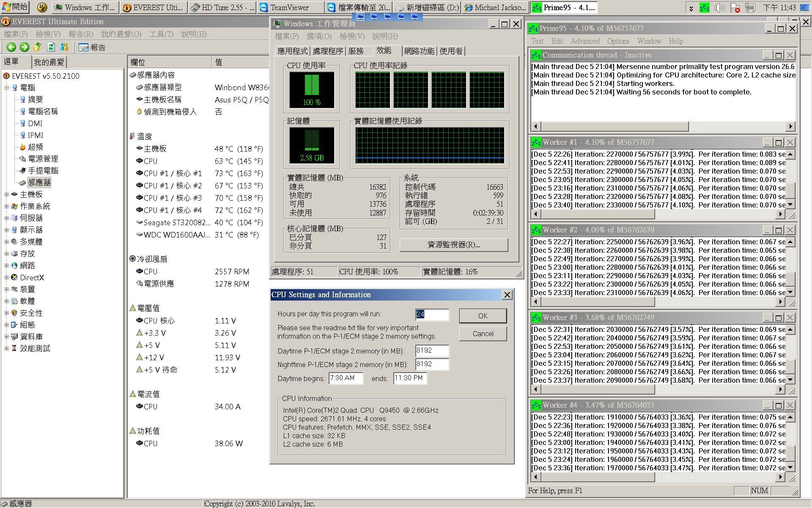Click the 值 value column header
Image resolution: width=812 pixels, height=508 pixels.
[x=240, y=62]
